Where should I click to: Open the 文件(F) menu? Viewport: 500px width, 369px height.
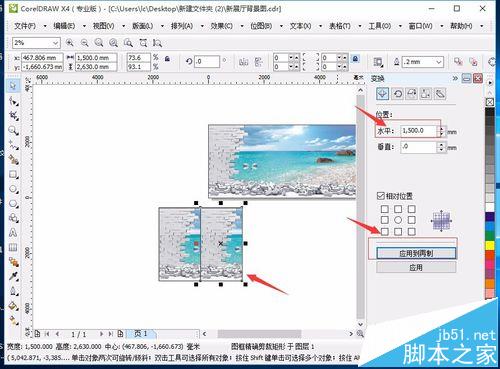[x=25, y=26]
